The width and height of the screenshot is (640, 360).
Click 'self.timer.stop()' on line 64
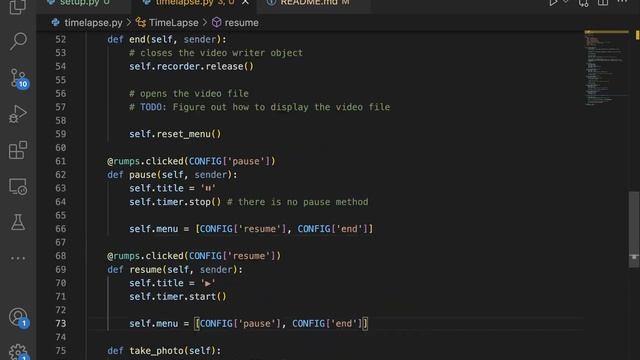[175, 202]
